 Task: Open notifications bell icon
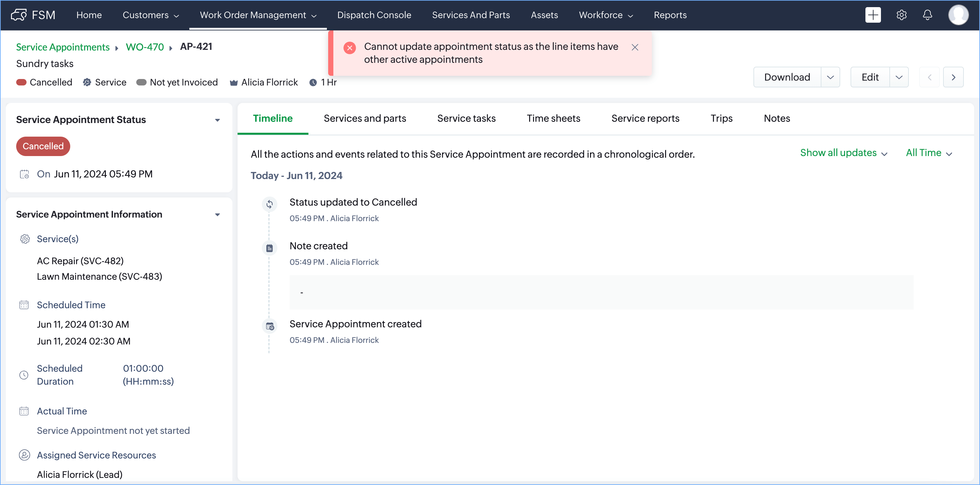click(927, 15)
